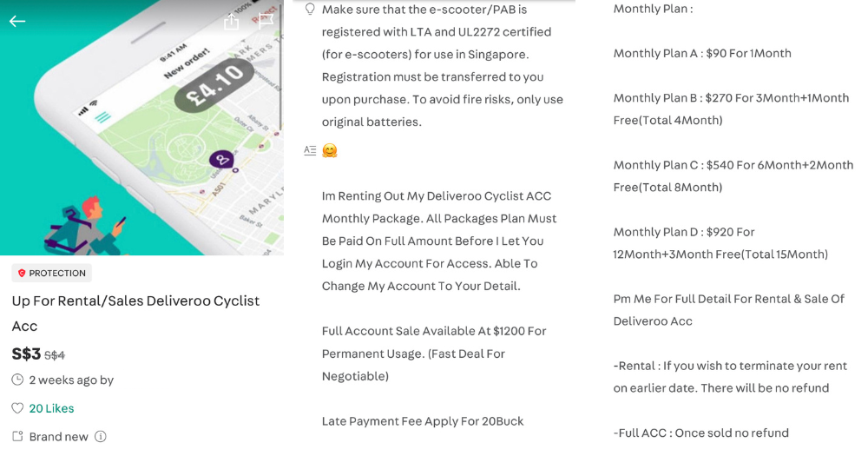The height and width of the screenshot is (456, 868).
Task: Click the lightbulb tip icon
Action: tap(310, 10)
